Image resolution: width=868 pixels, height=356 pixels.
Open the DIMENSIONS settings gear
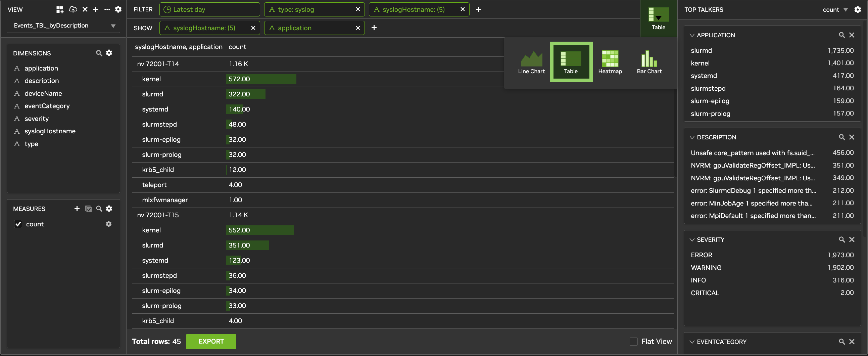109,53
